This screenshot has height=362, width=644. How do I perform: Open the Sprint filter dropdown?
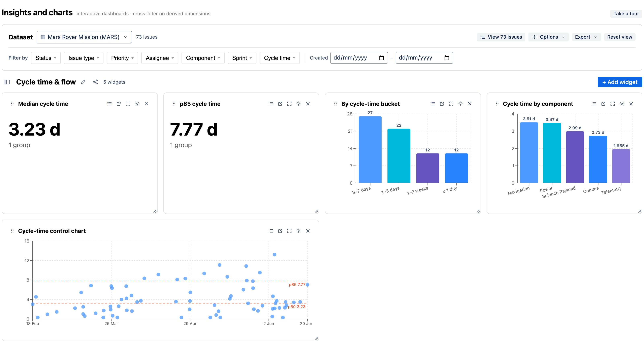point(242,58)
